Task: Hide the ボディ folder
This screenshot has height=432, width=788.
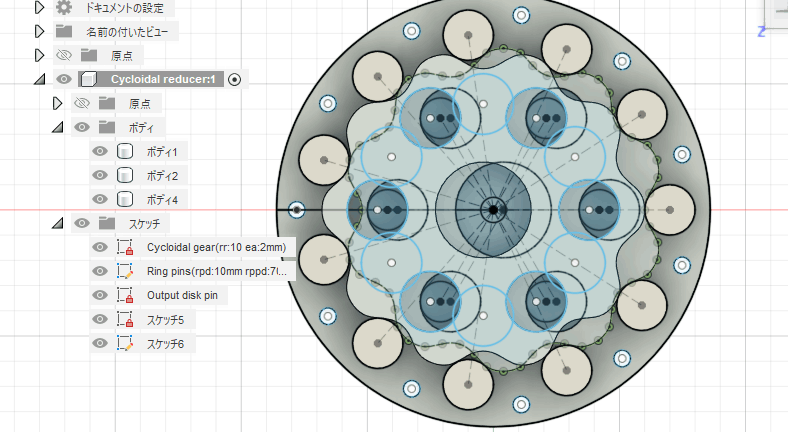Action: 82,127
